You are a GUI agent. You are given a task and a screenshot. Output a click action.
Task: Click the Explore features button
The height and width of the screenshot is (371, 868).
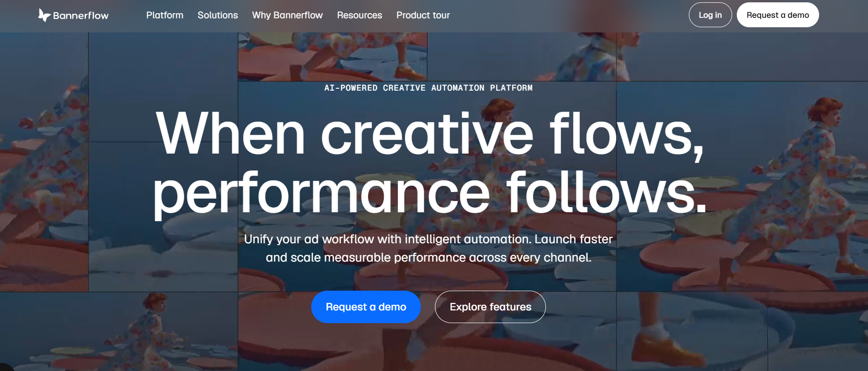(x=490, y=307)
